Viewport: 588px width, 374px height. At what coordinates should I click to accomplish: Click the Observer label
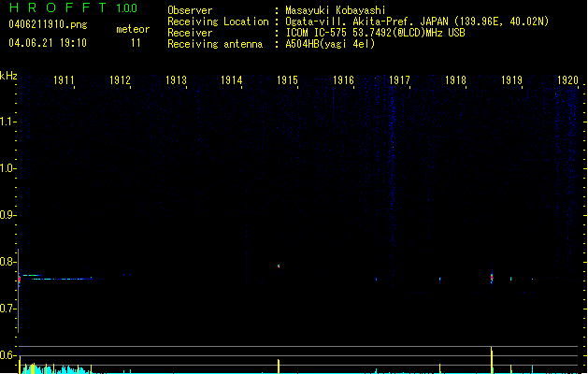pos(190,10)
